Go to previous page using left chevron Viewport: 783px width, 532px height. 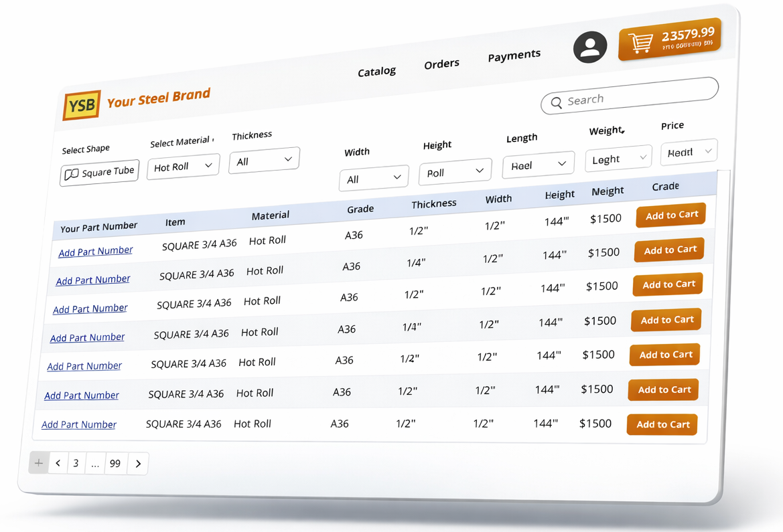(x=58, y=463)
